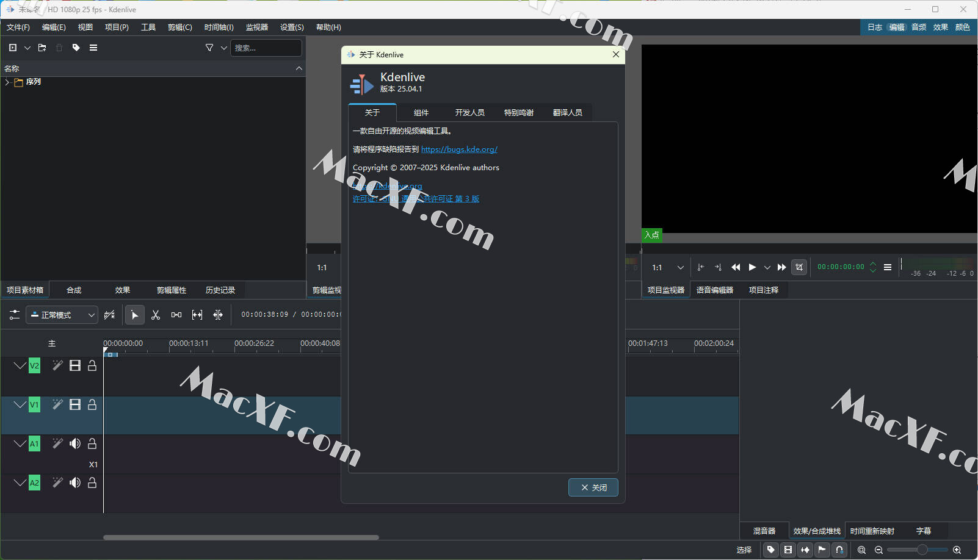This screenshot has width=978, height=560.
Task: Open timeline track settings icon
Action: tap(15, 315)
